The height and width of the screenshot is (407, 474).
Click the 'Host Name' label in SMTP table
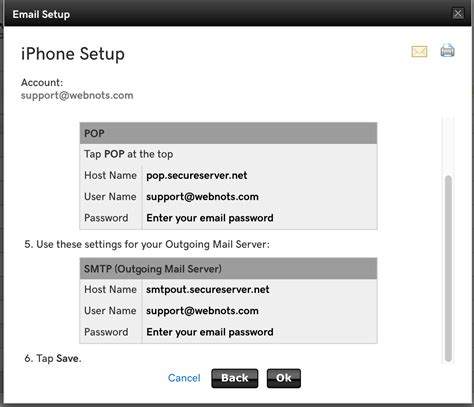(110, 289)
